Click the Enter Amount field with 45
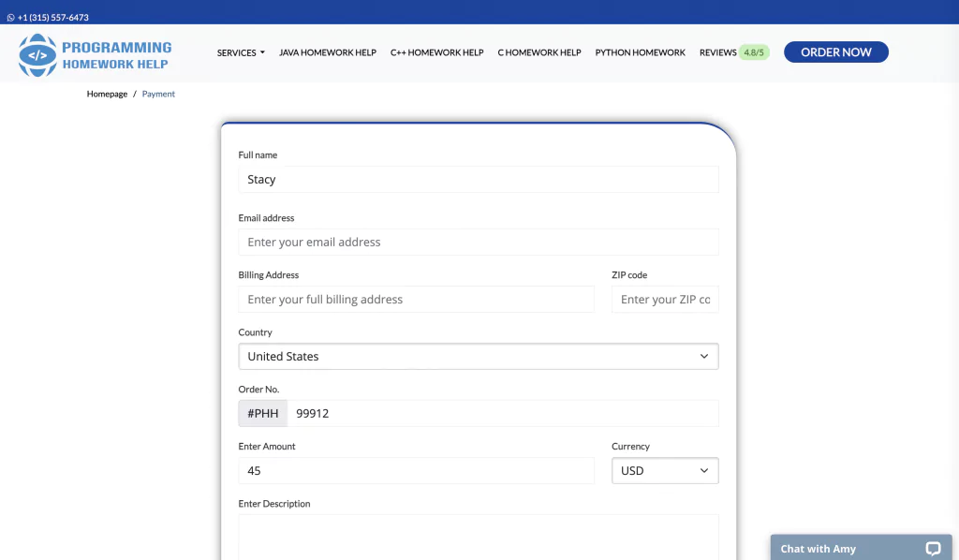Viewport: 959px width, 560px height. pyautogui.click(x=416, y=471)
